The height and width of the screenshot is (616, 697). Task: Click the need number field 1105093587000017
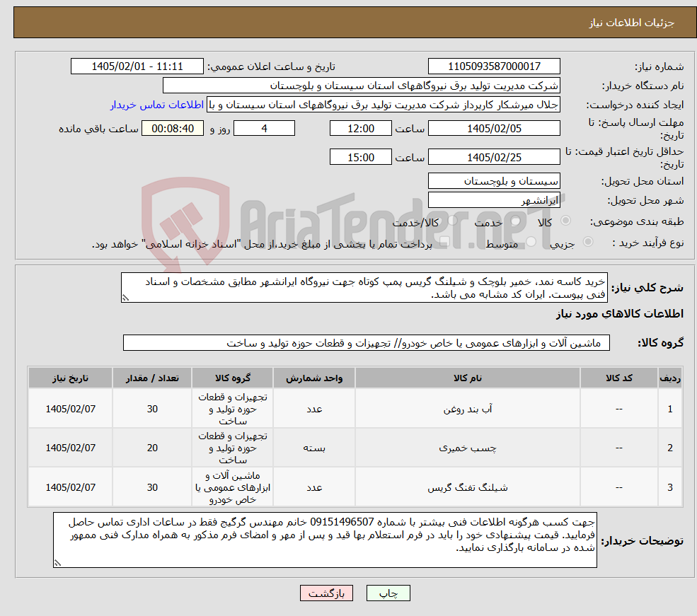pyautogui.click(x=494, y=66)
